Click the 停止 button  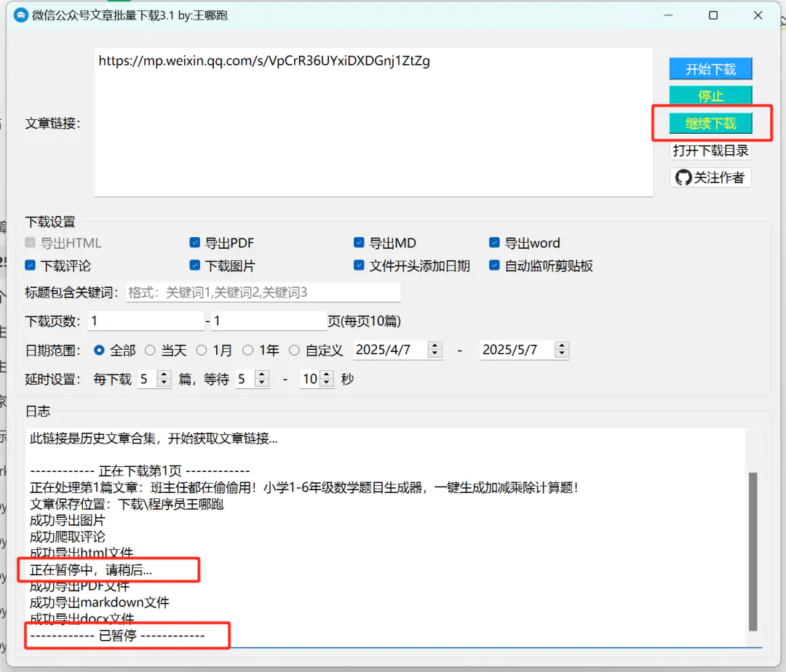coord(710,96)
